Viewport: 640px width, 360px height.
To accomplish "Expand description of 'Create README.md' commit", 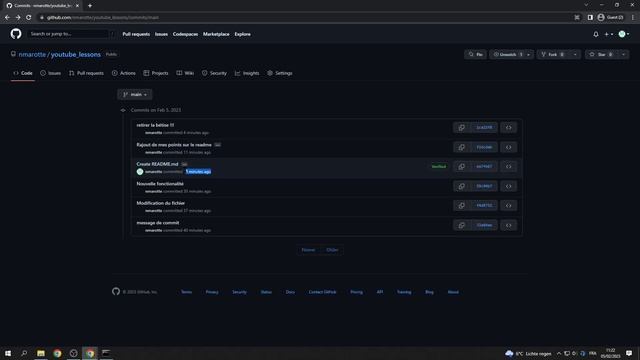I will pyautogui.click(x=184, y=164).
